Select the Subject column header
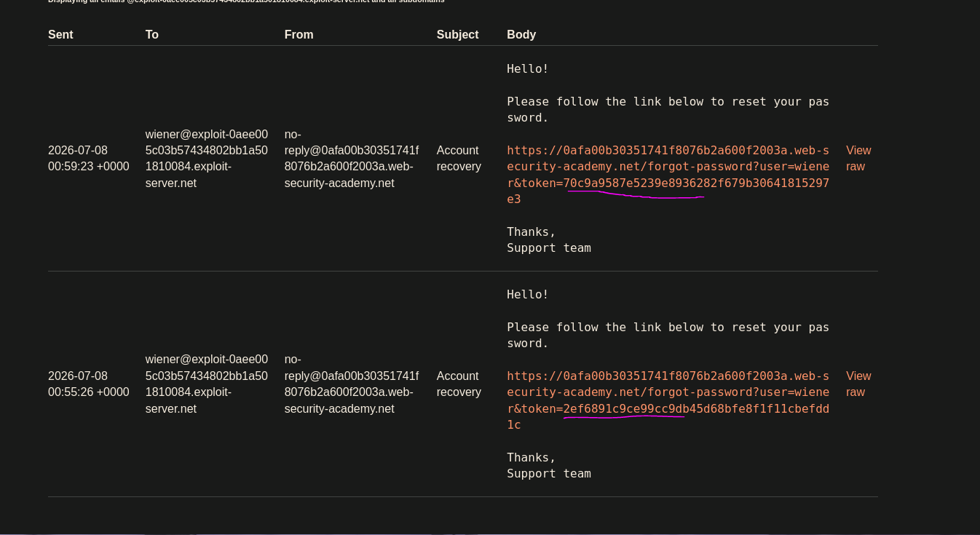The height and width of the screenshot is (535, 980). pos(458,34)
